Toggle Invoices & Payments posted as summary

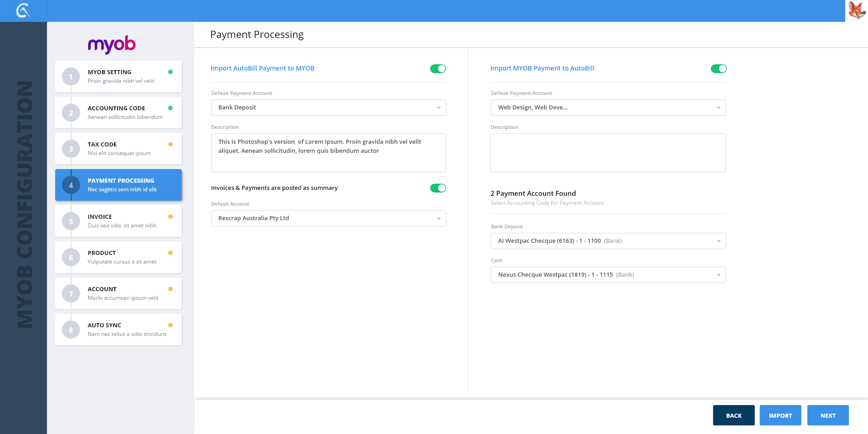[x=438, y=188]
